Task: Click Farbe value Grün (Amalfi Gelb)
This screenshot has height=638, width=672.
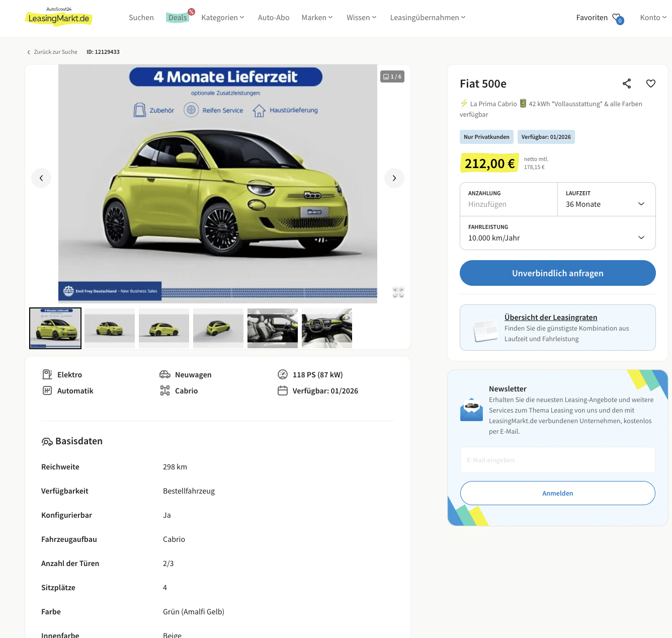Action: 194,612
